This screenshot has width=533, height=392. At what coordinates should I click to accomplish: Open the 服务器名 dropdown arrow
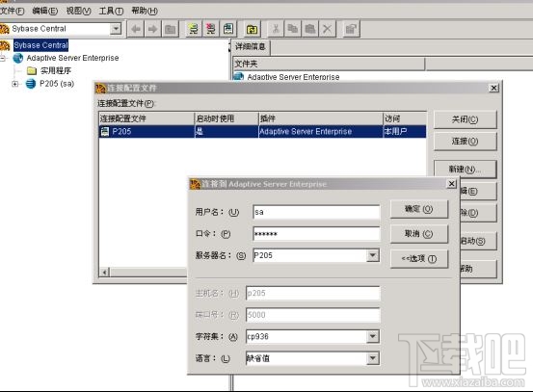[373, 255]
